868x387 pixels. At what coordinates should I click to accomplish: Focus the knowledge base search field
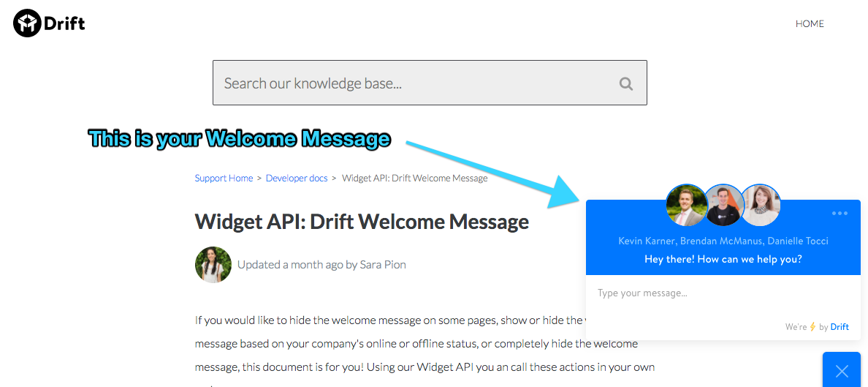coord(430,83)
